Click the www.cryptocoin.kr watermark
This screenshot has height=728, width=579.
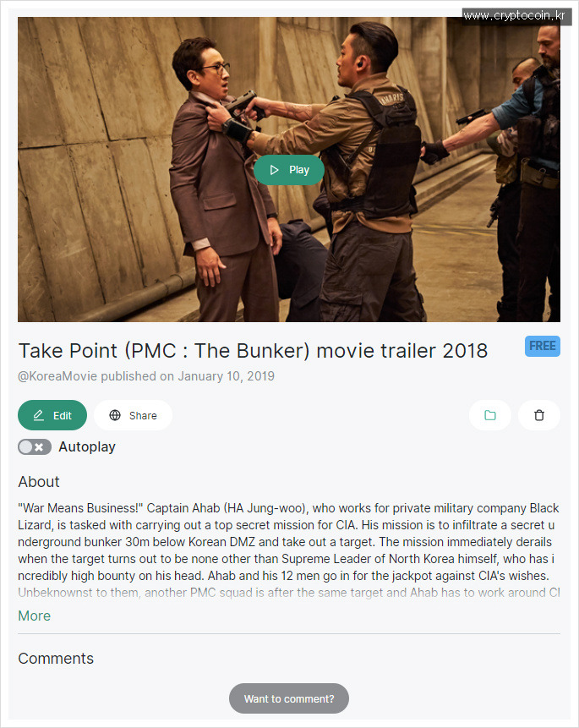coord(515,16)
